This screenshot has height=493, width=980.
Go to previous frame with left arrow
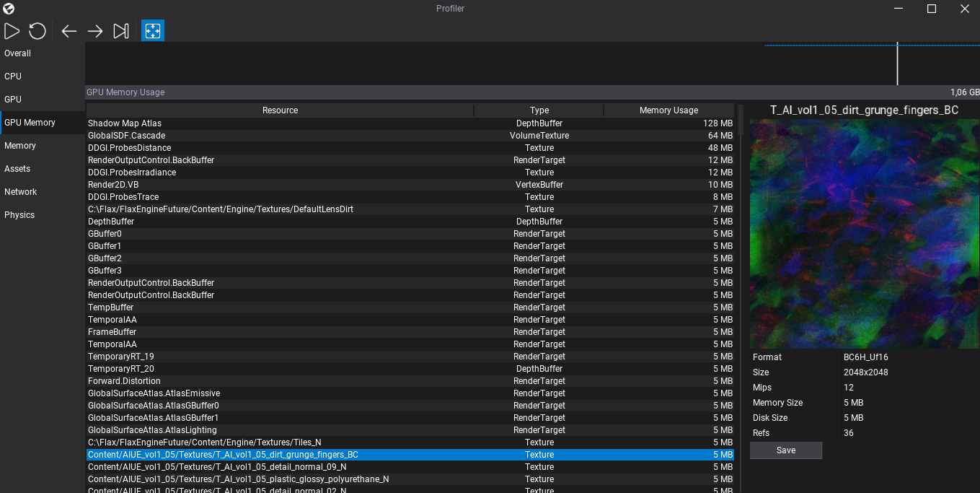pyautogui.click(x=69, y=30)
